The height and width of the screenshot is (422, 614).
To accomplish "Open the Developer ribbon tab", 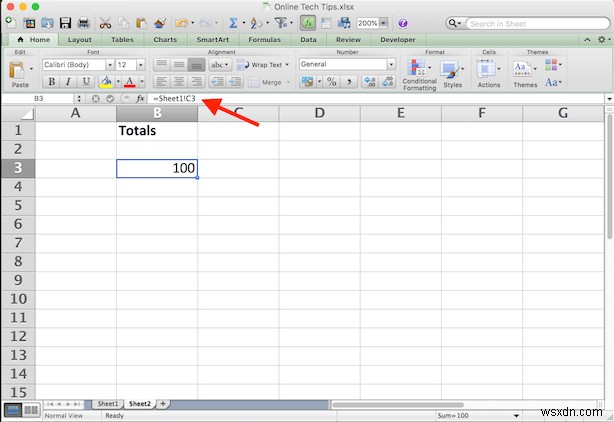I will [397, 40].
